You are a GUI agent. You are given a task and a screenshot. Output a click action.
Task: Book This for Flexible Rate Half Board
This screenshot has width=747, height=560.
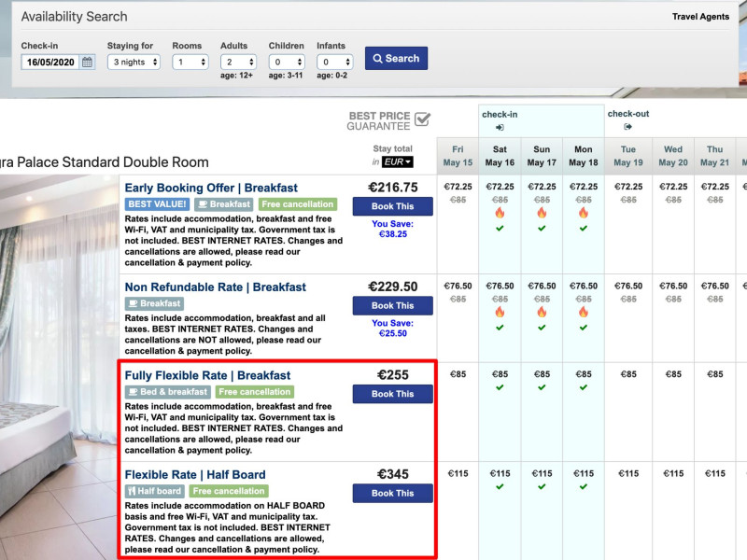pos(392,493)
